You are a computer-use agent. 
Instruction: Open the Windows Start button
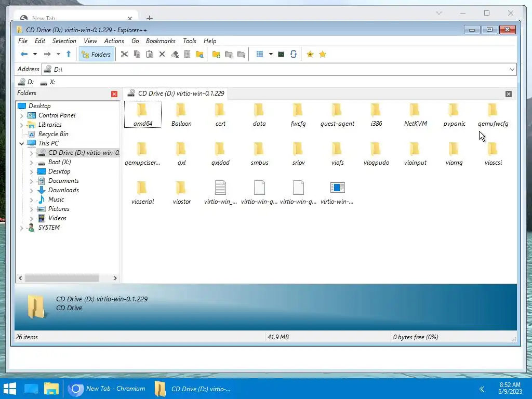point(10,389)
